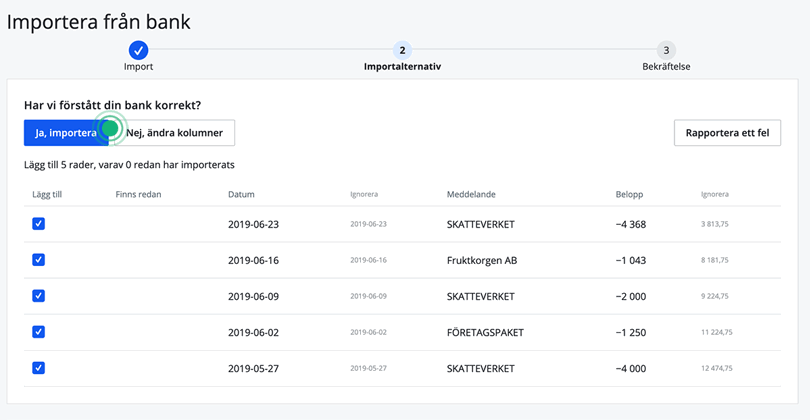This screenshot has width=810, height=420.
Task: Toggle the 2019-05-27 row checkbox
Action: [x=38, y=368]
